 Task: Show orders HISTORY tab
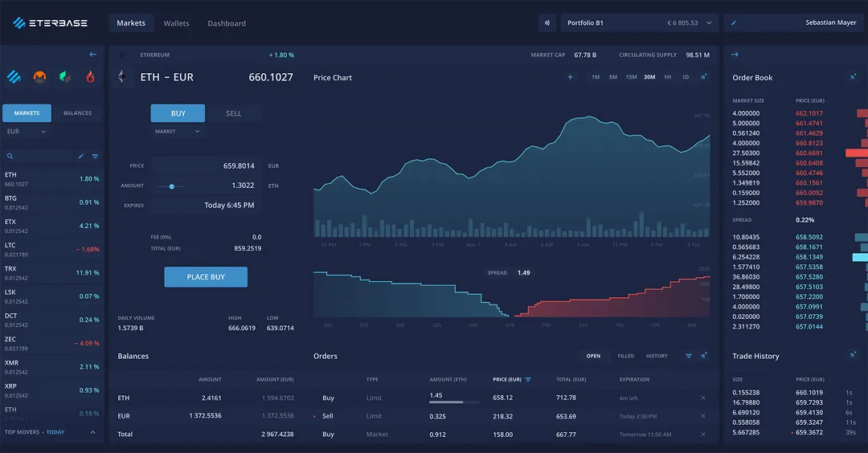click(x=657, y=356)
